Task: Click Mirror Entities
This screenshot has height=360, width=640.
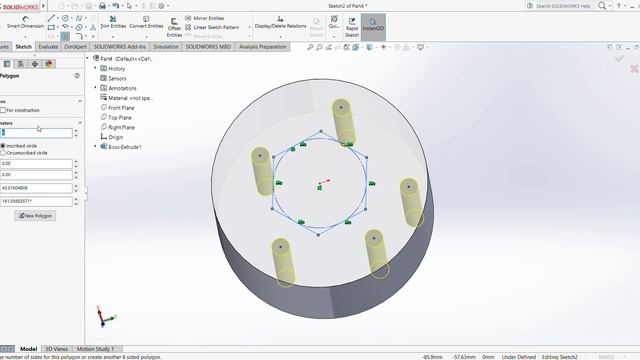Action: (204, 18)
